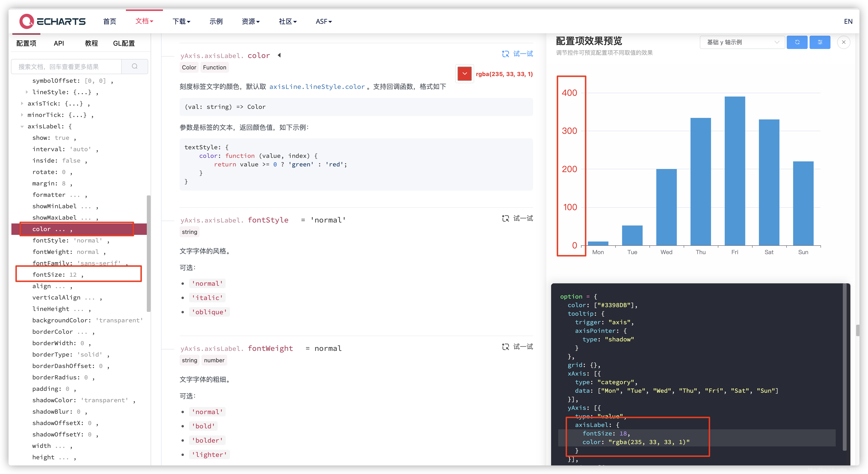Switch language to EN
The height and width of the screenshot is (474, 868).
(848, 22)
